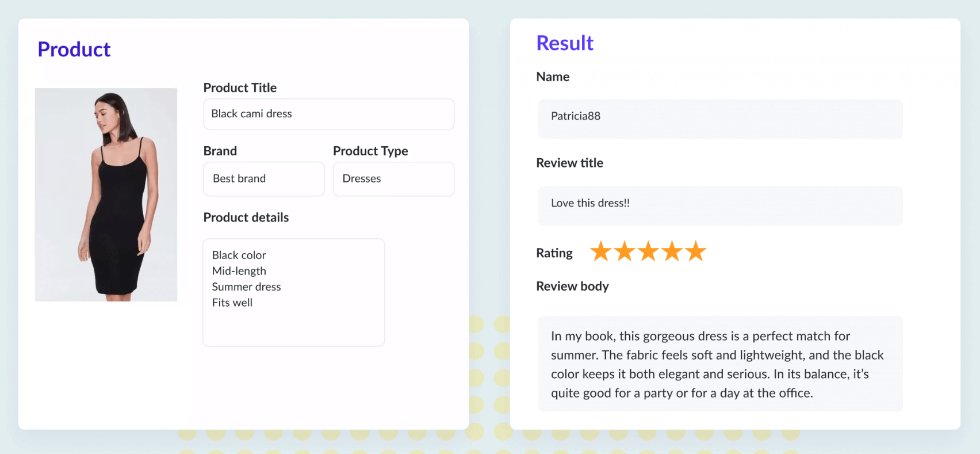Click the Rating label

click(554, 253)
